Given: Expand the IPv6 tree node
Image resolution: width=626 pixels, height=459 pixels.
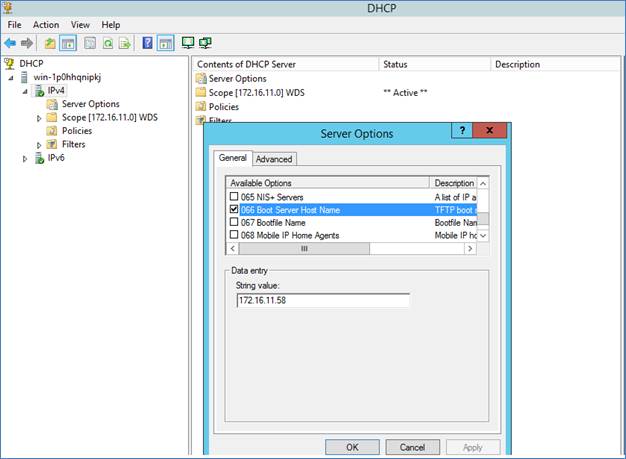Looking at the screenshot, I should 26,158.
